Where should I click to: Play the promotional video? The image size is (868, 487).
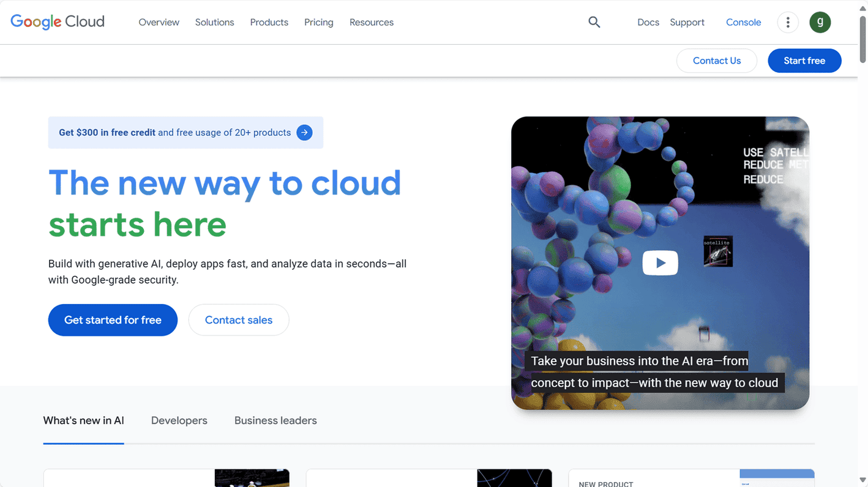660,262
